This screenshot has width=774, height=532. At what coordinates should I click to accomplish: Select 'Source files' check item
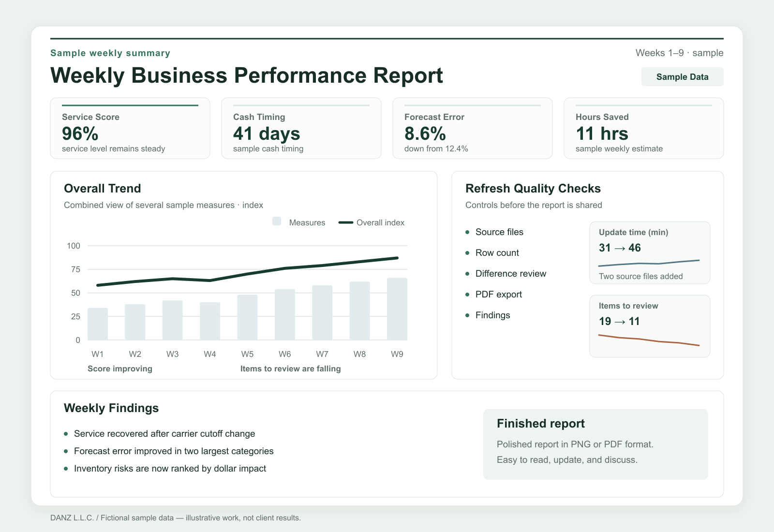click(x=494, y=232)
